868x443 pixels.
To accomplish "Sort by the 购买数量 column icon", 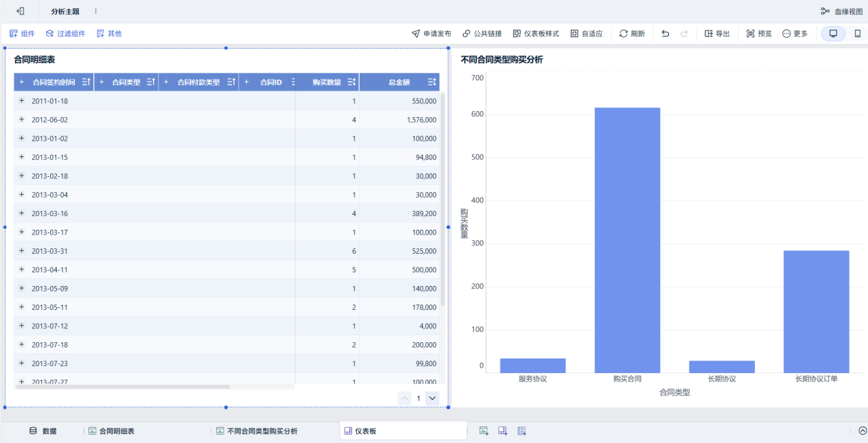I will pos(351,82).
